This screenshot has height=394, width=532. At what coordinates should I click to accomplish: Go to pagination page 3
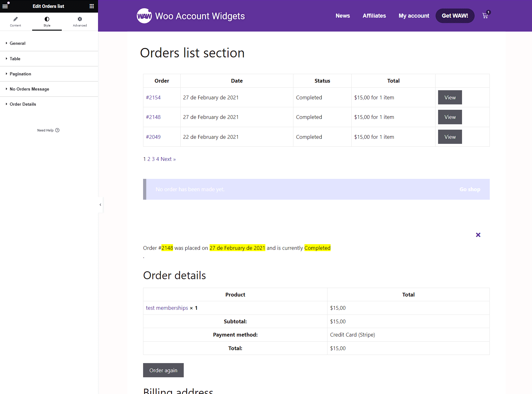coord(153,159)
